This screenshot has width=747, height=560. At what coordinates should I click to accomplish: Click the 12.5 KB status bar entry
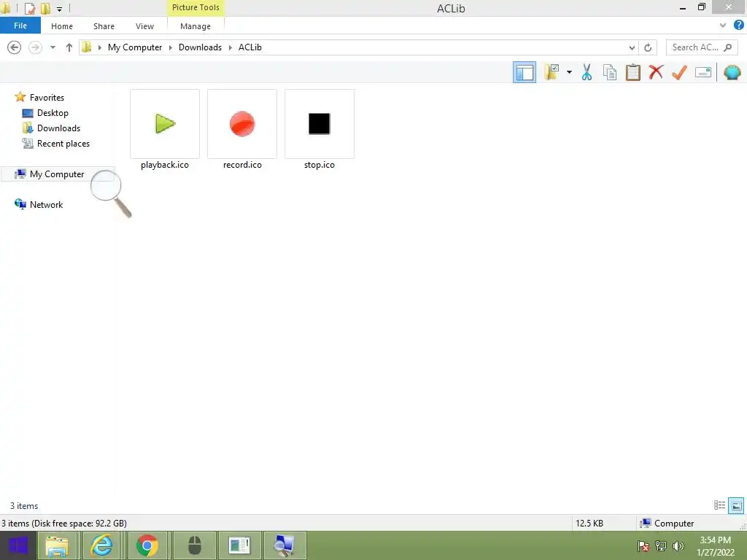click(589, 524)
